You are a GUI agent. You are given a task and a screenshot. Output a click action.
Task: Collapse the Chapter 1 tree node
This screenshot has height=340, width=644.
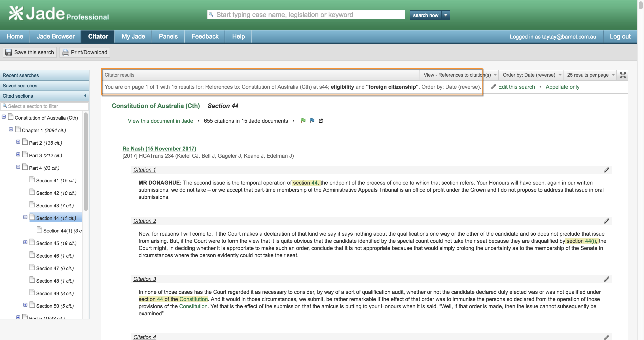click(11, 129)
